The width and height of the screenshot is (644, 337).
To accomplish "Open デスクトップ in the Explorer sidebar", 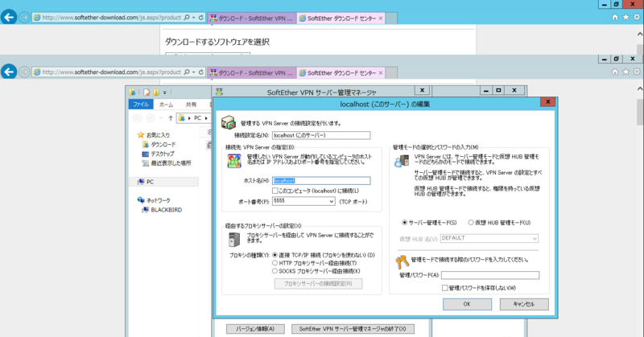I will [x=158, y=154].
